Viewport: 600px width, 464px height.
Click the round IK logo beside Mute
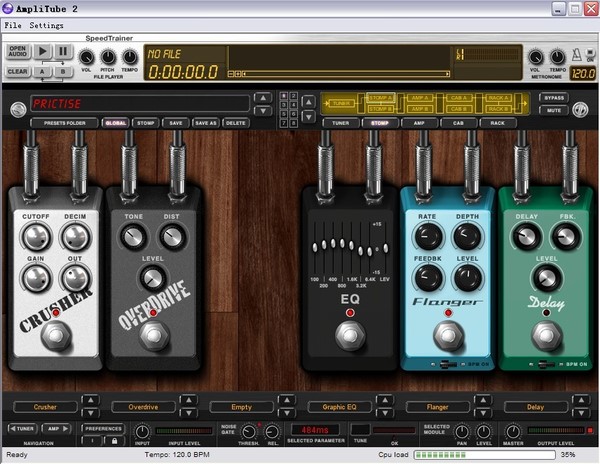580,110
